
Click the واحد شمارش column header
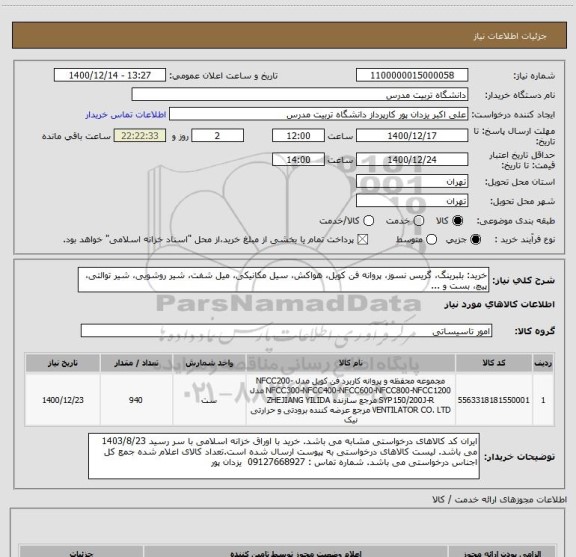tap(209, 363)
